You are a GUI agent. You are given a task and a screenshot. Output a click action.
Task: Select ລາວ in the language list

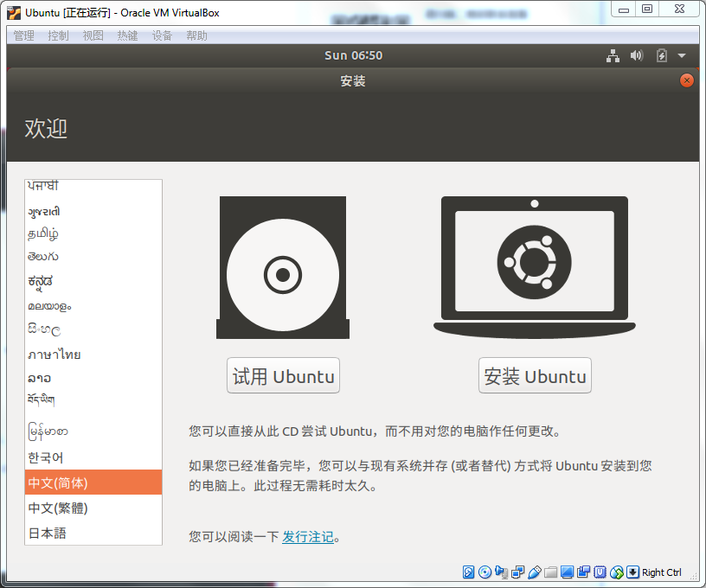pos(93,378)
